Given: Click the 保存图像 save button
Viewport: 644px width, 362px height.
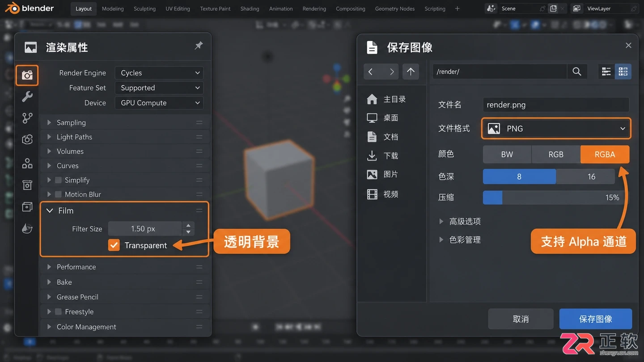Looking at the screenshot, I should tap(596, 319).
